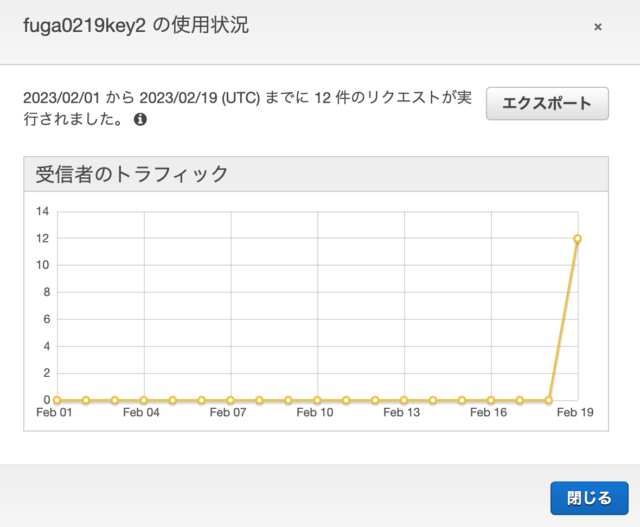This screenshot has height=527, width=640.
Task: Click the Feb 01 x-axis label
Action: [54, 412]
